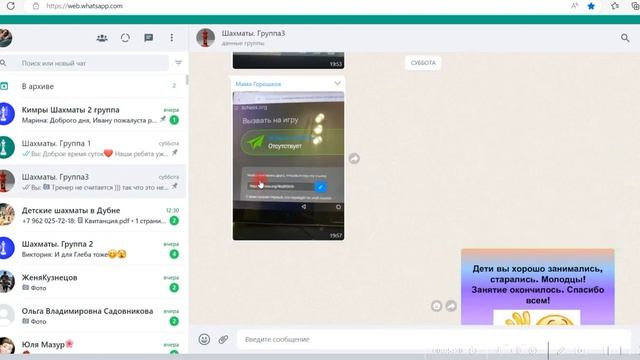Click the Введите сообщение message field
The height and width of the screenshot is (360, 640).
point(433,339)
